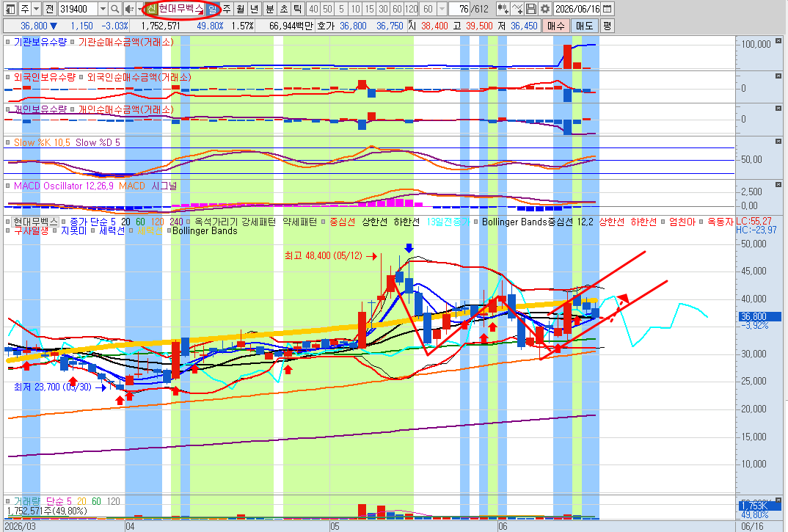Expand the sound options dropdown arrow
The width and height of the screenshot is (788, 532).
(140, 9)
